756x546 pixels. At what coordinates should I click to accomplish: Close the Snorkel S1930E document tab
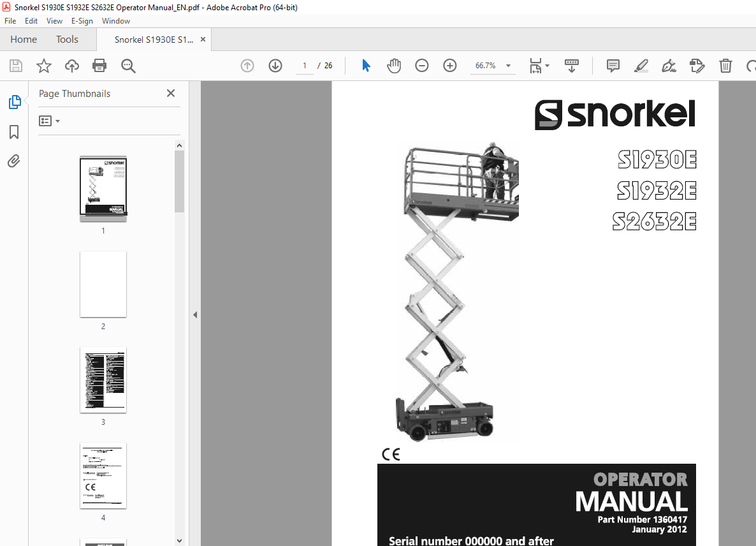click(203, 40)
